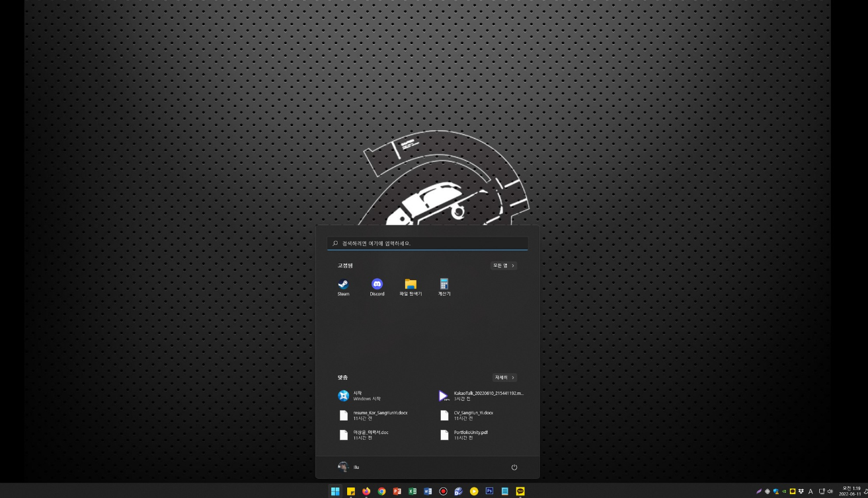The height and width of the screenshot is (498, 868).
Task: Open the Dropbox tray icon
Action: (801, 491)
